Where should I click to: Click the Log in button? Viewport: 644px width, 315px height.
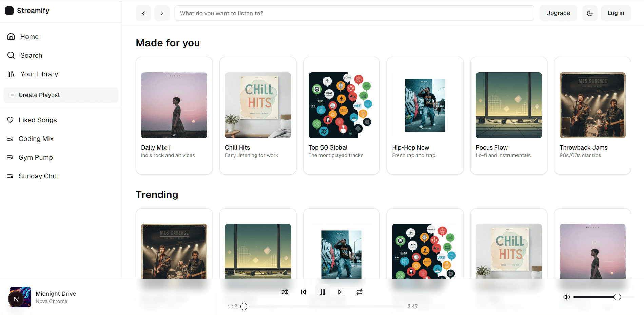coord(616,13)
